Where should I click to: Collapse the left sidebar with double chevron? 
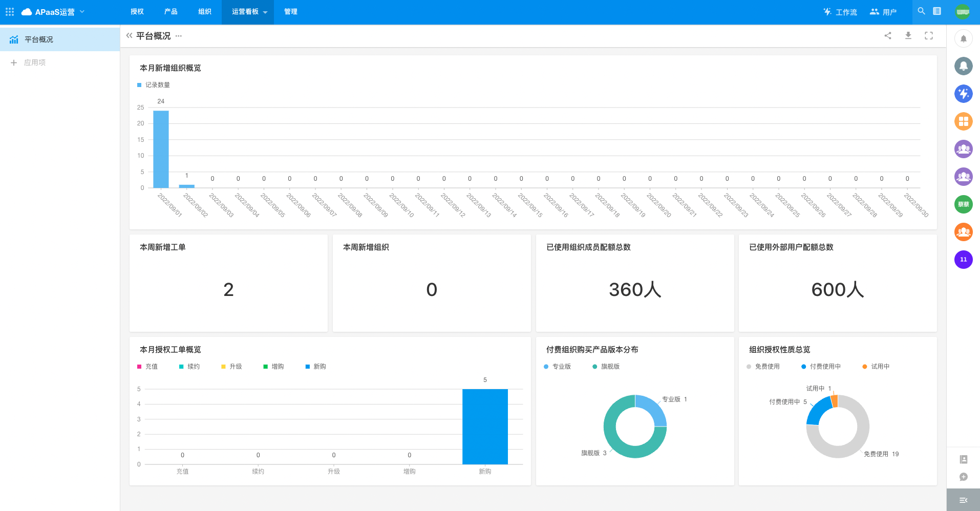(129, 36)
